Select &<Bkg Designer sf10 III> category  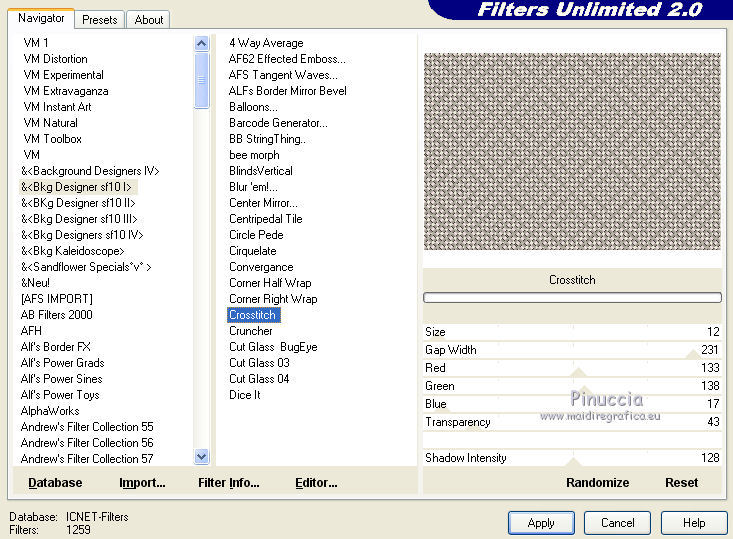(79, 219)
